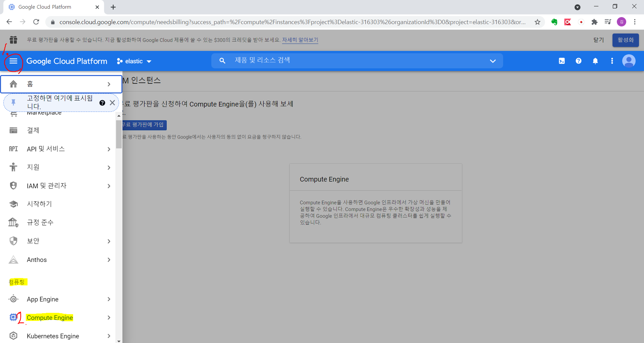Expand the App Engine submenu chevron
The image size is (644, 343).
109,299
